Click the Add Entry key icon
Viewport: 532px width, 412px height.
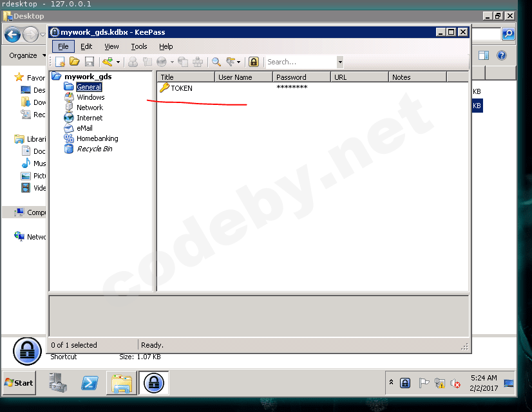(108, 62)
